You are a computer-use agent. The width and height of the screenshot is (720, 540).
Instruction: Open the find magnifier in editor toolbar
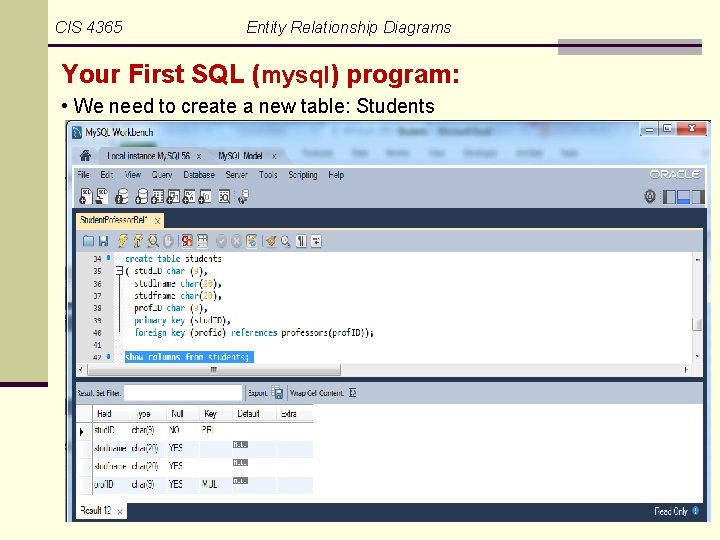[x=286, y=241]
